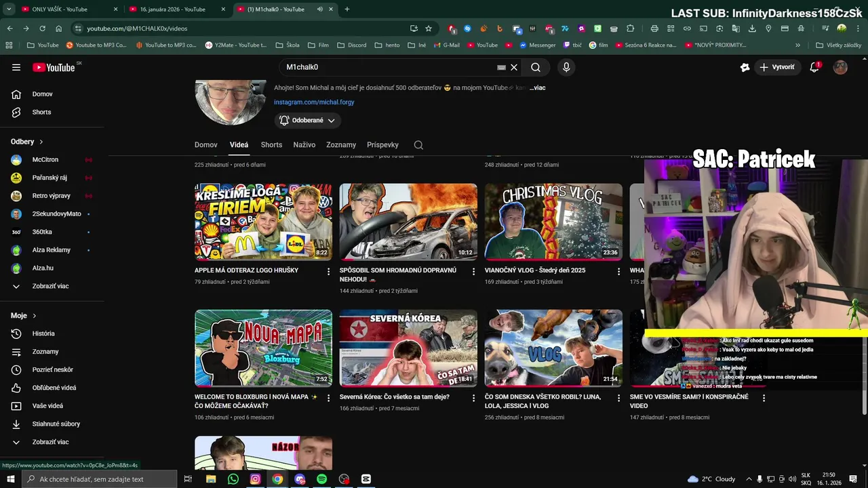The width and height of the screenshot is (868, 488).
Task: Open instagram.com/michal.forgy link
Action: tap(314, 102)
